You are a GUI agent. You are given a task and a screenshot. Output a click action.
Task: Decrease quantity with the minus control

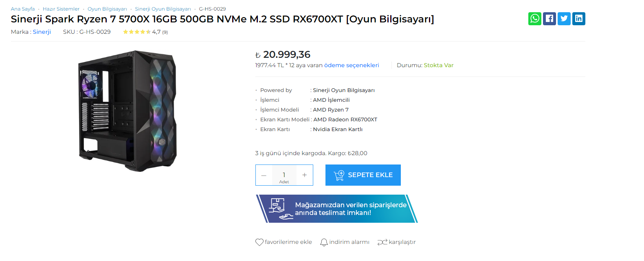pos(264,175)
